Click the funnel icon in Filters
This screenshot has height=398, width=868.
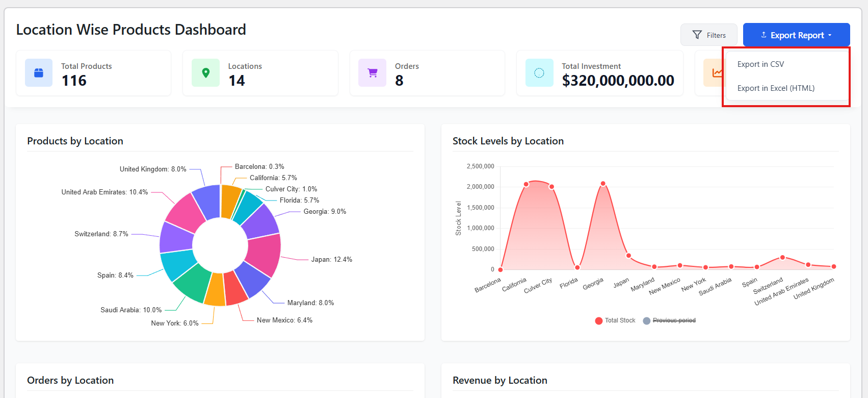coord(697,35)
